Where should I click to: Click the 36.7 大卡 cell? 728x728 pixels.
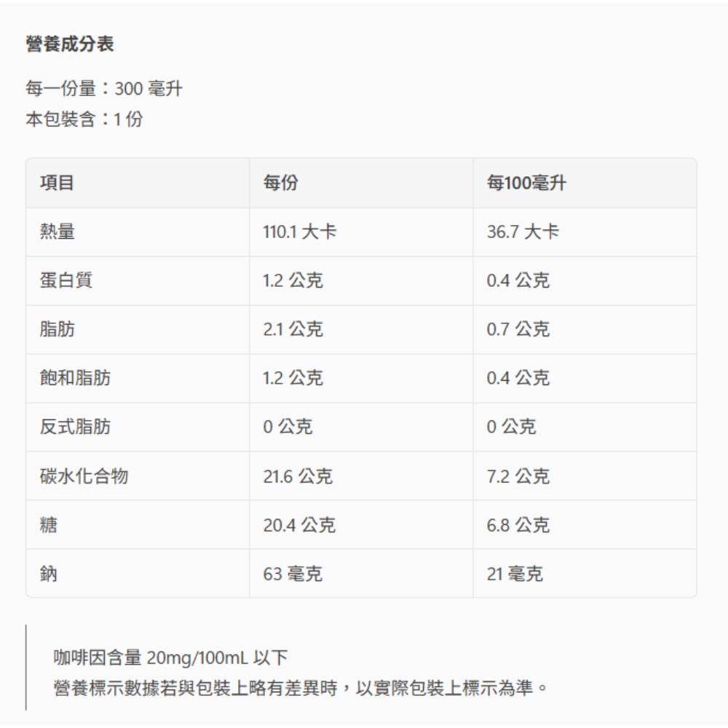pos(523,232)
